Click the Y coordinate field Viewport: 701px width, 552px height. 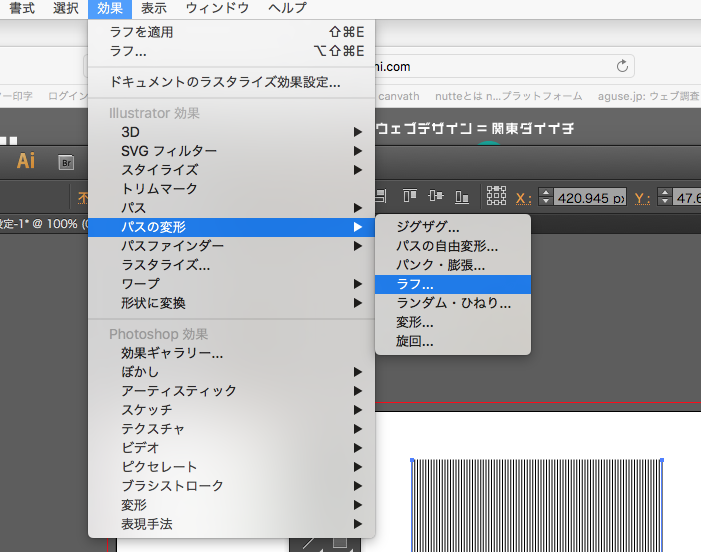687,197
